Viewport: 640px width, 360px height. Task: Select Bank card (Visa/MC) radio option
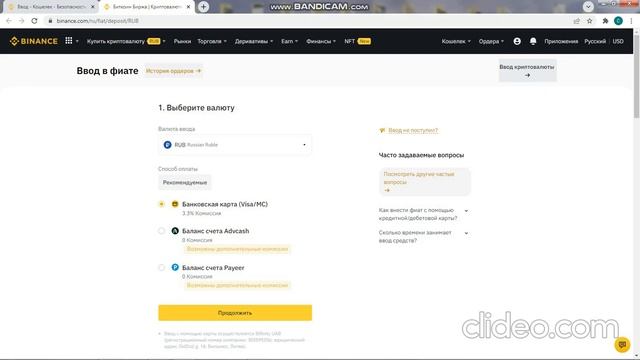coord(162,204)
